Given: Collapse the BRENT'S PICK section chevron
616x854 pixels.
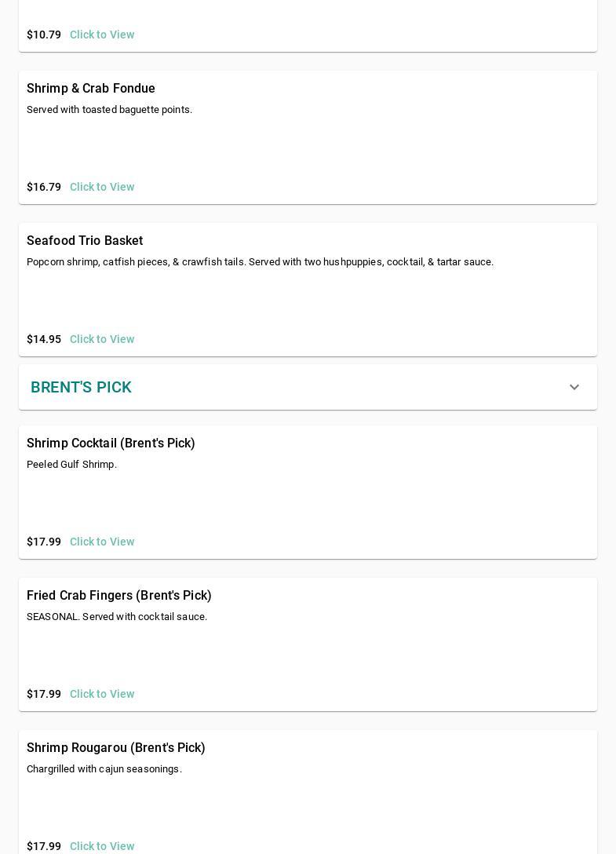Looking at the screenshot, I should (574, 388).
